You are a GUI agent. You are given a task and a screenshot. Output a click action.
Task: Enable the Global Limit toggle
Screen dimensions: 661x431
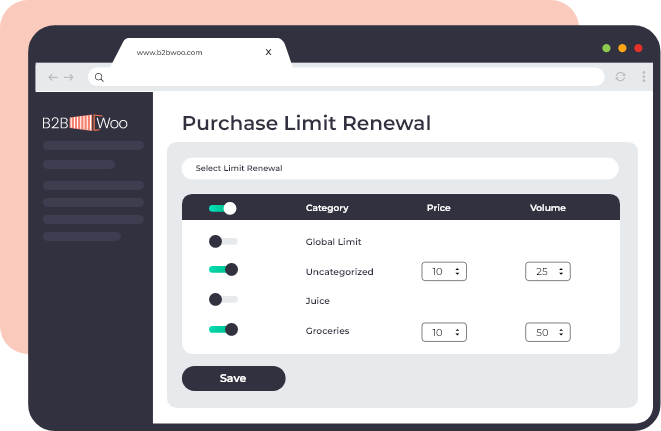[x=223, y=241]
